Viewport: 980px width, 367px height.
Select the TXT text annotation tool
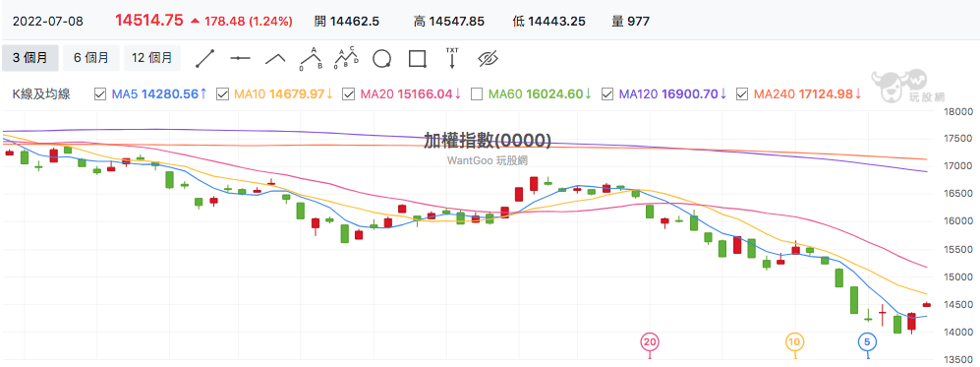tap(452, 57)
